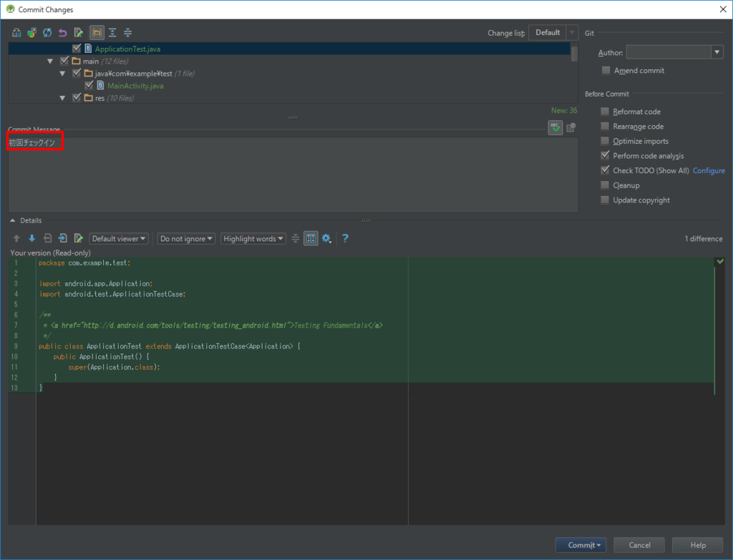Toggle the Group by Directory icon

[97, 33]
